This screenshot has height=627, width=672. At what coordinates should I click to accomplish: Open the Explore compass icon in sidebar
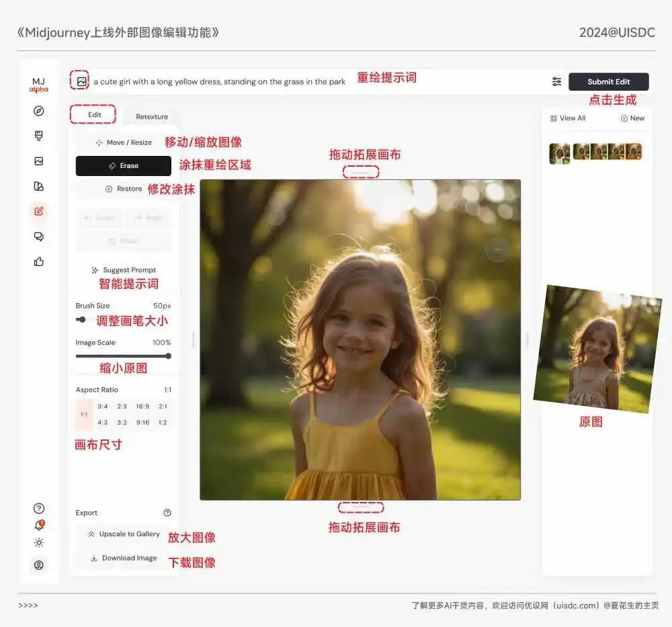point(38,111)
